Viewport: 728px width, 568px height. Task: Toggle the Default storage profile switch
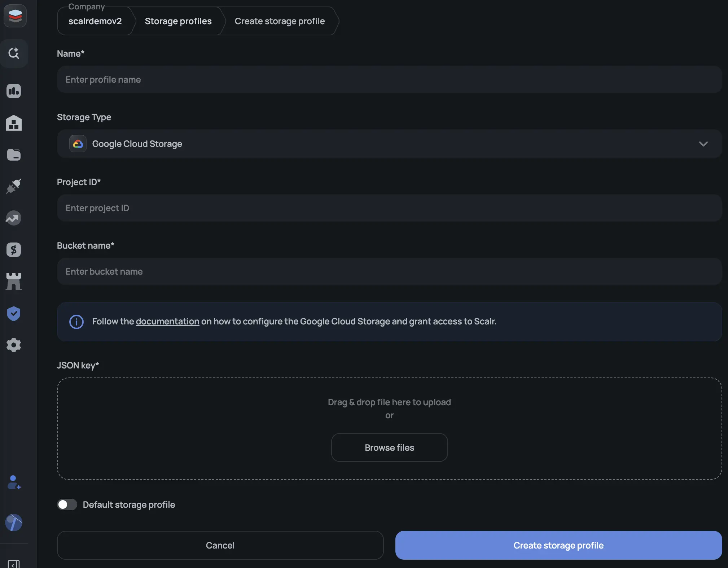coord(67,504)
